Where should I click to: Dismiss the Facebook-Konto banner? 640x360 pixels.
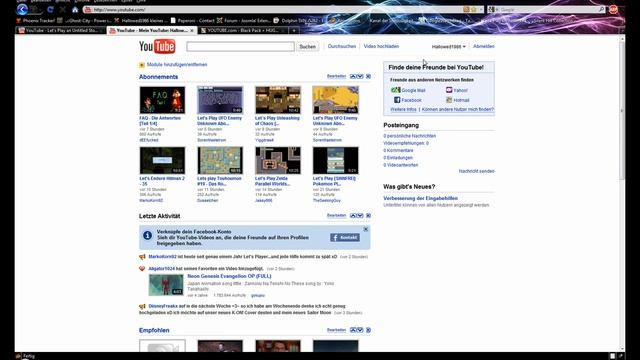(x=366, y=229)
